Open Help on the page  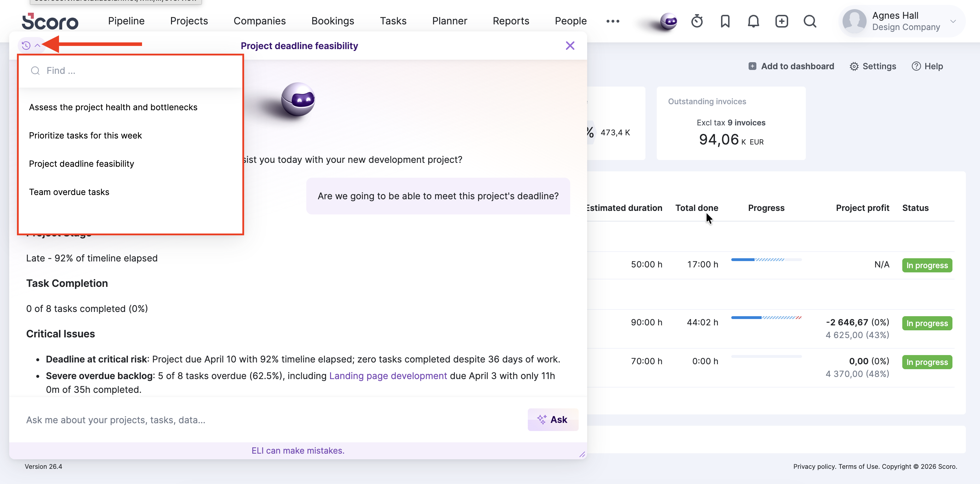[927, 66]
